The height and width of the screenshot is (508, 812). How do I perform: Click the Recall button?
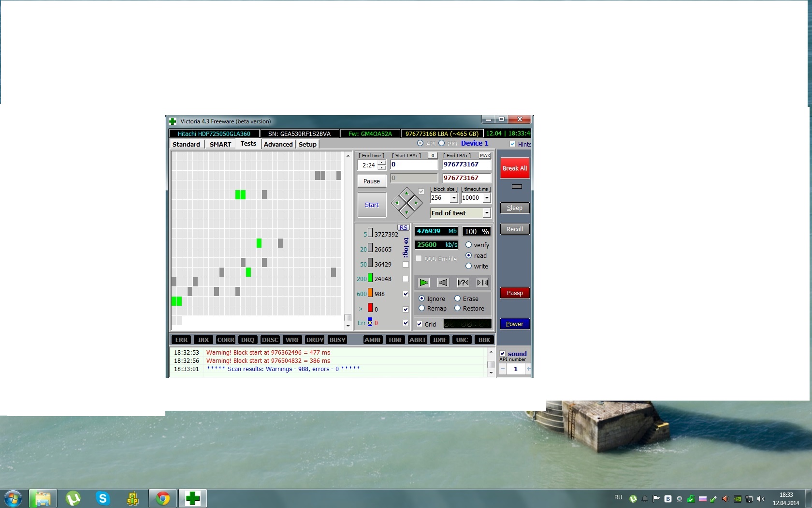click(515, 229)
